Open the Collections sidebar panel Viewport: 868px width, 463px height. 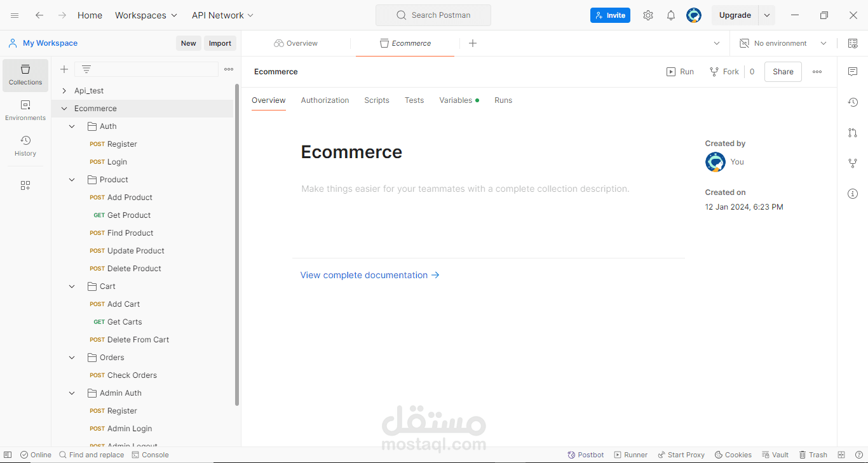[25, 75]
